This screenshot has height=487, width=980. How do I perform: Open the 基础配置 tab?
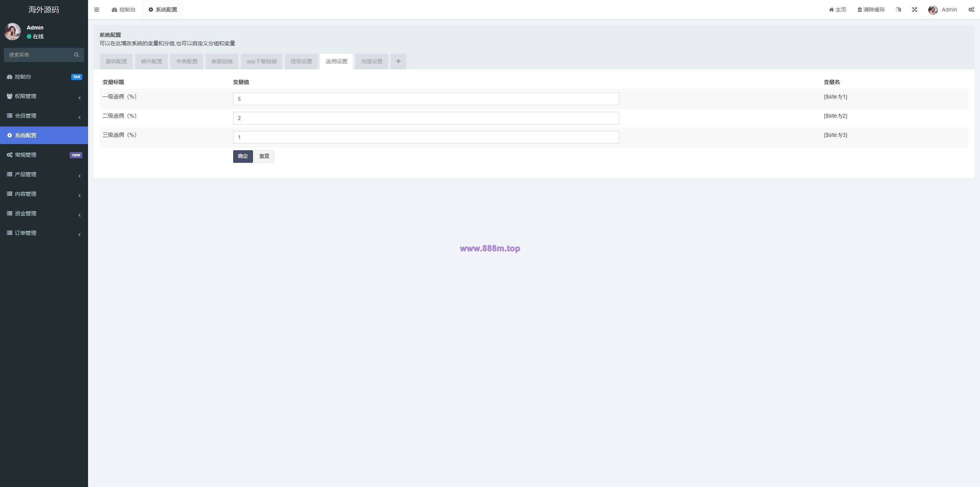(x=116, y=61)
